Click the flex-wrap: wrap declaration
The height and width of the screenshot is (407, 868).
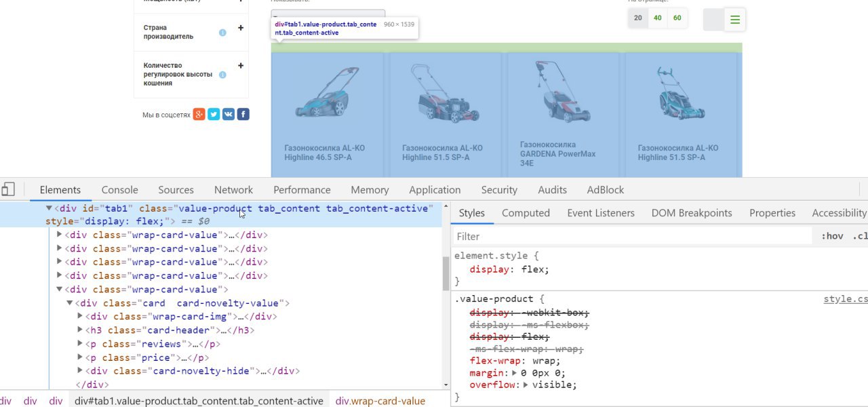pos(515,361)
